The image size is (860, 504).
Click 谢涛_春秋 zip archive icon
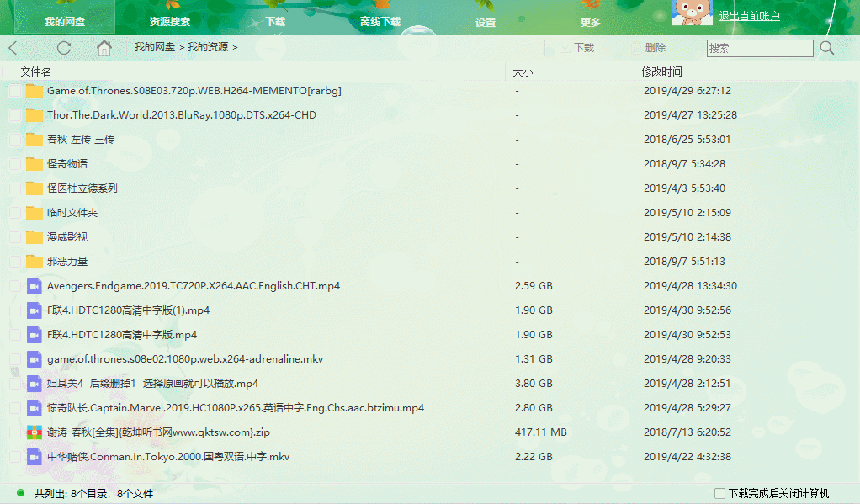[x=34, y=432]
